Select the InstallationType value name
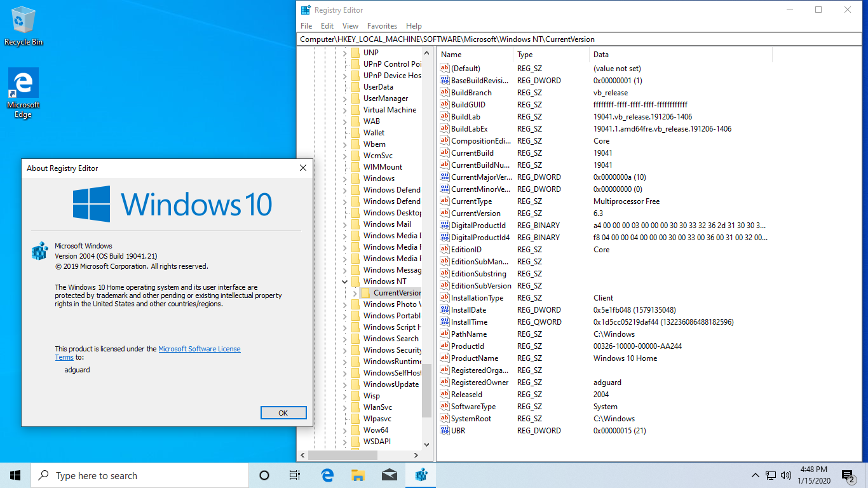Screen dimensions: 868x488 click(x=477, y=298)
